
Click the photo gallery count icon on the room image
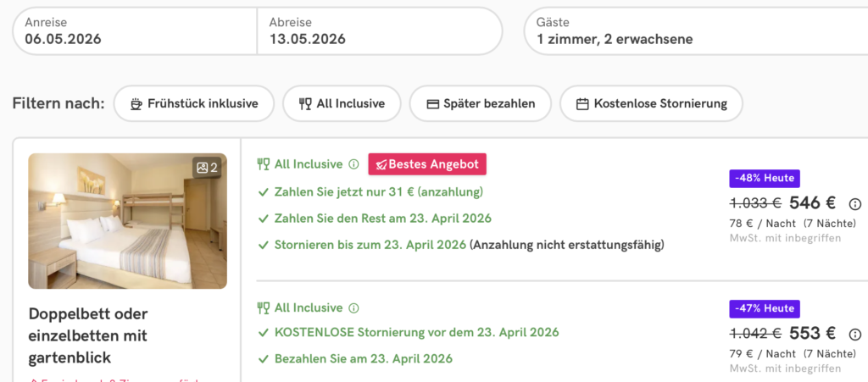coord(208,168)
